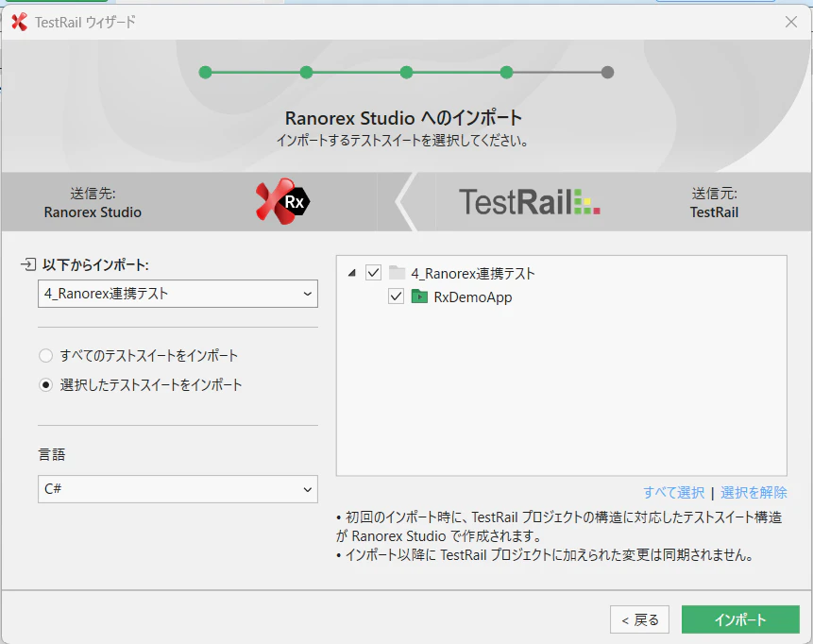Image resolution: width=813 pixels, height=644 pixels.
Task: Click the Ranorex Studio へのインポート heading
Action: 403,118
